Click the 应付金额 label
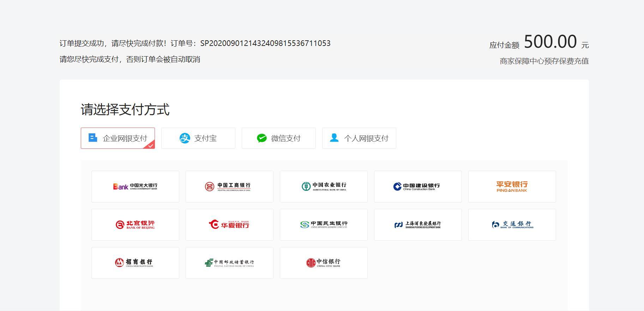 pos(504,45)
